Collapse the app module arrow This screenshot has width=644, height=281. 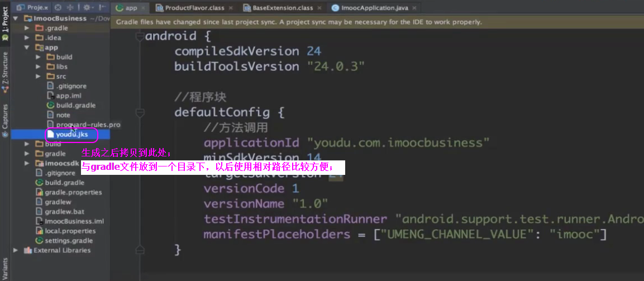pos(27,47)
